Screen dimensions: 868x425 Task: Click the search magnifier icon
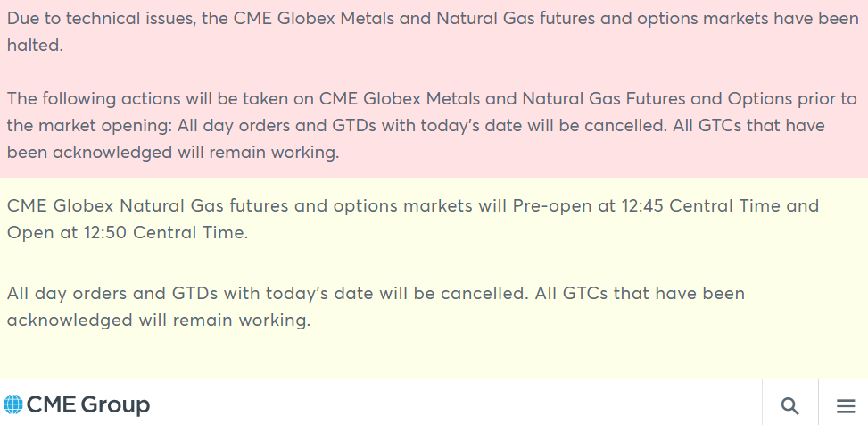pos(789,405)
